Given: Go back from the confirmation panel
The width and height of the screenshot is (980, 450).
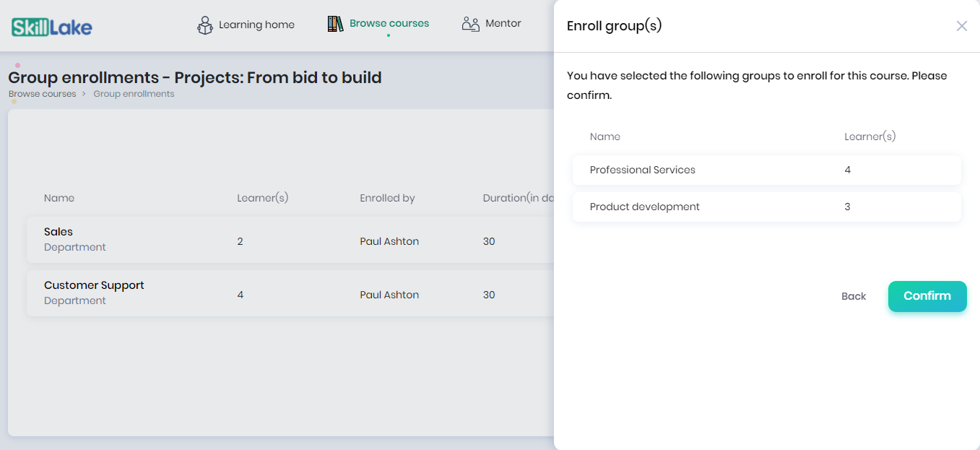Looking at the screenshot, I should click(854, 296).
